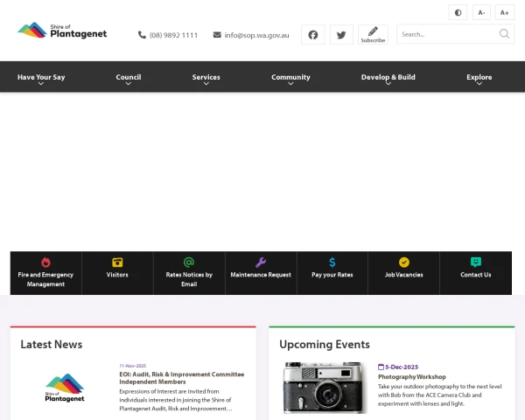This screenshot has height=420, width=525.
Task: Open the Twitter profile icon
Action: point(341,35)
